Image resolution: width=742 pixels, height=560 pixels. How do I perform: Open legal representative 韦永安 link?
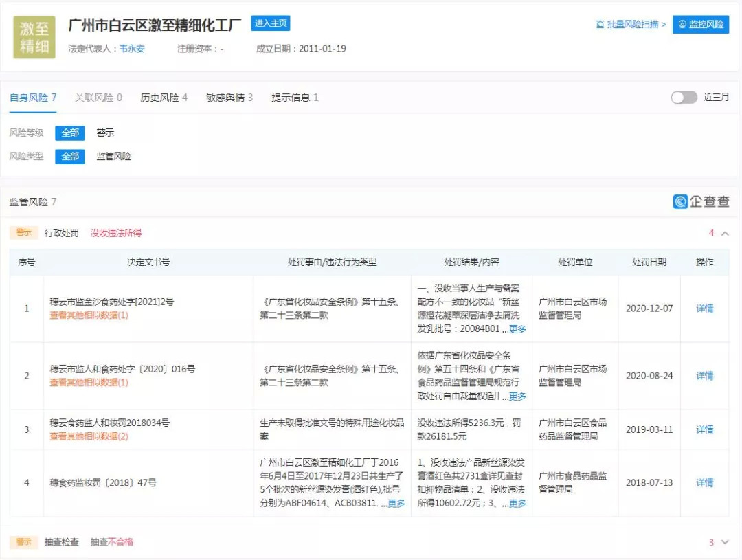[132, 49]
